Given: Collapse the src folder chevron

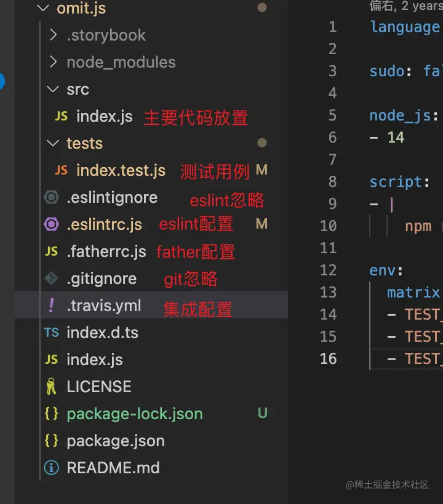Looking at the screenshot, I should tap(53, 89).
